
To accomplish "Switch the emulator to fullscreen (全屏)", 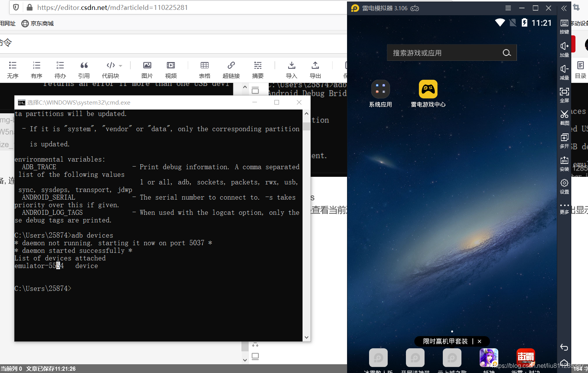I will click(564, 95).
